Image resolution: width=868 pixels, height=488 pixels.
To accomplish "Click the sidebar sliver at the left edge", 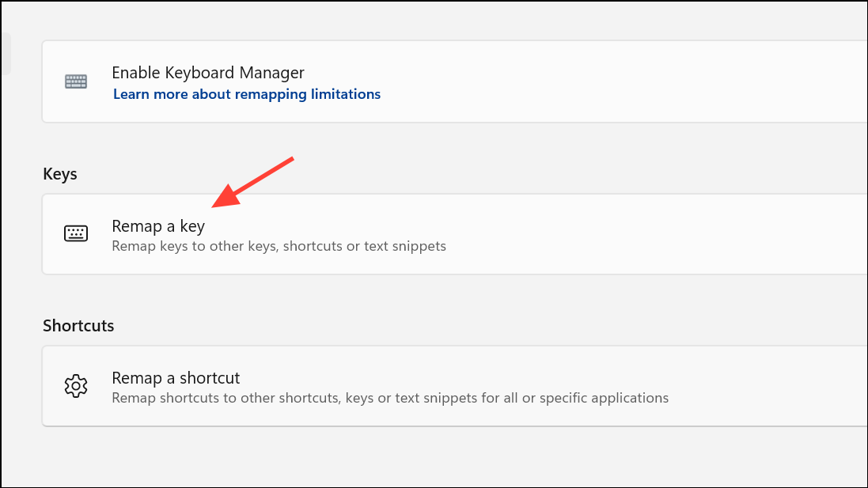I will (x=5, y=54).
